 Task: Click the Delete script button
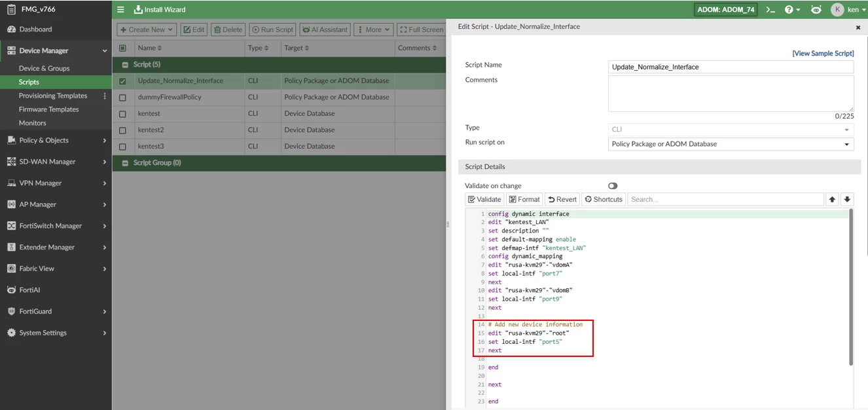coord(228,29)
